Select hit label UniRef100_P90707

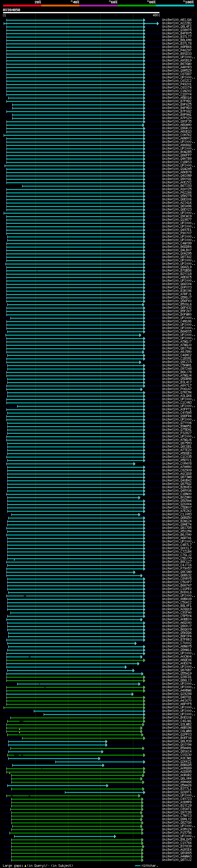tap(177, 233)
